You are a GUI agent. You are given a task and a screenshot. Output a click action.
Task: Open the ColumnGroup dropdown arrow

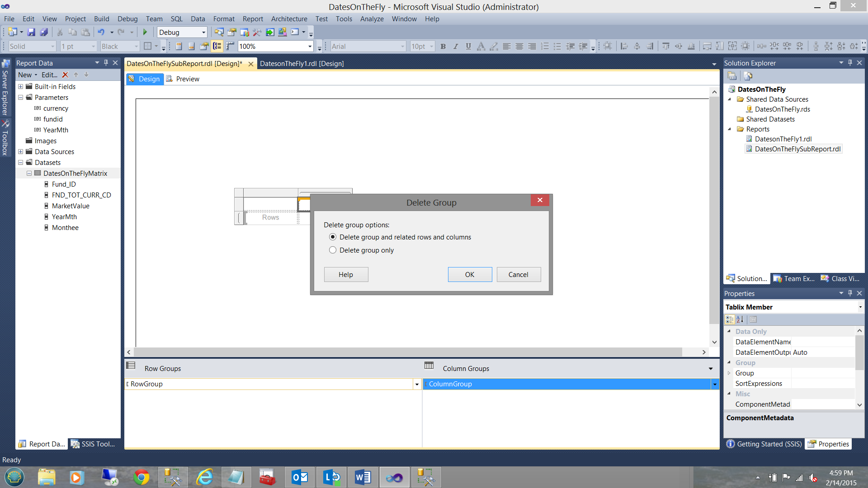(x=715, y=384)
